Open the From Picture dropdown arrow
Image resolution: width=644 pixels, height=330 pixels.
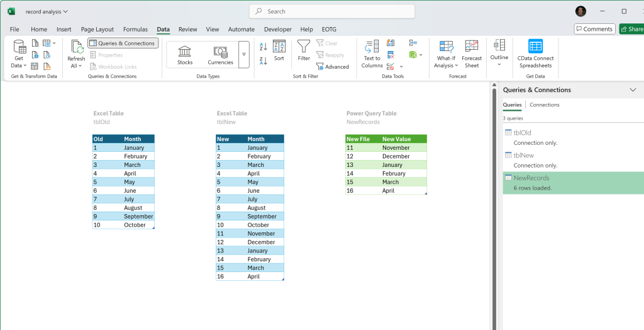(54, 43)
